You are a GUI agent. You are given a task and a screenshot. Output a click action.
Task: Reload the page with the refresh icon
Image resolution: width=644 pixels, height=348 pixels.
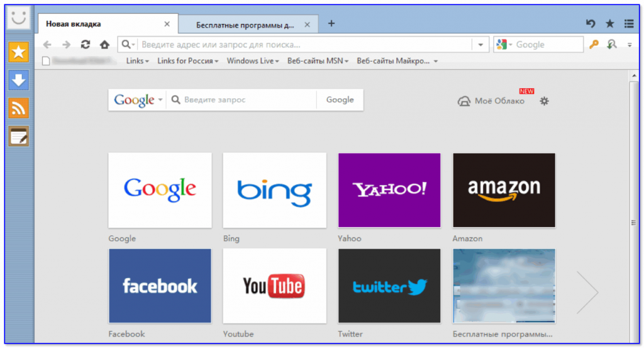pos(86,45)
